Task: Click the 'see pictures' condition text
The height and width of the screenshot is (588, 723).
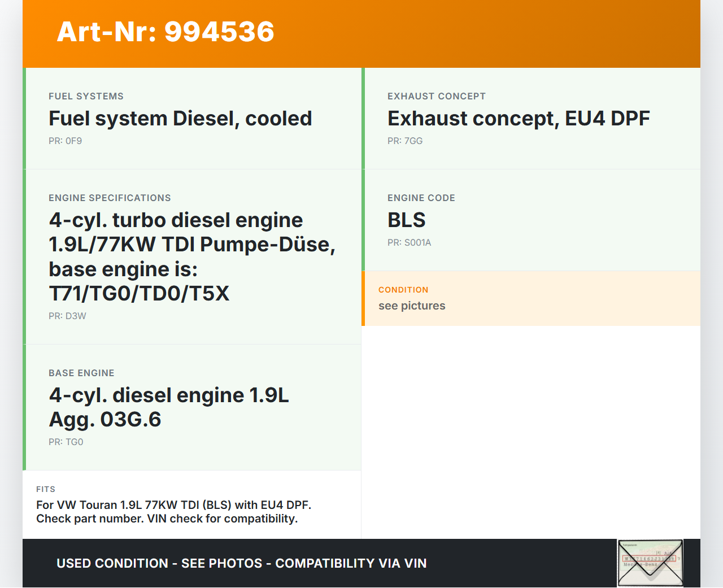Action: click(412, 306)
